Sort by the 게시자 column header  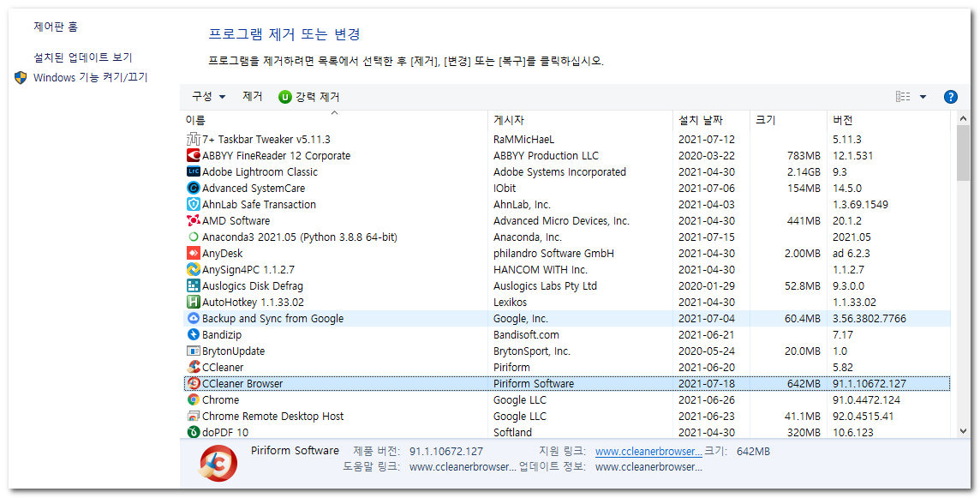[580, 119]
